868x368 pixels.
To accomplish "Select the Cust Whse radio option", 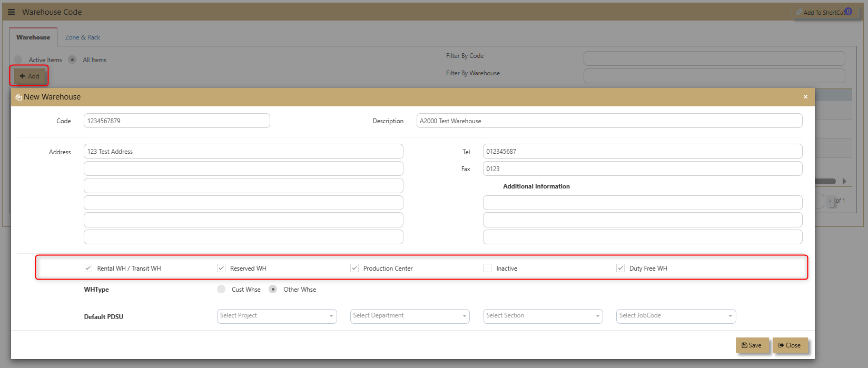I will tap(221, 289).
